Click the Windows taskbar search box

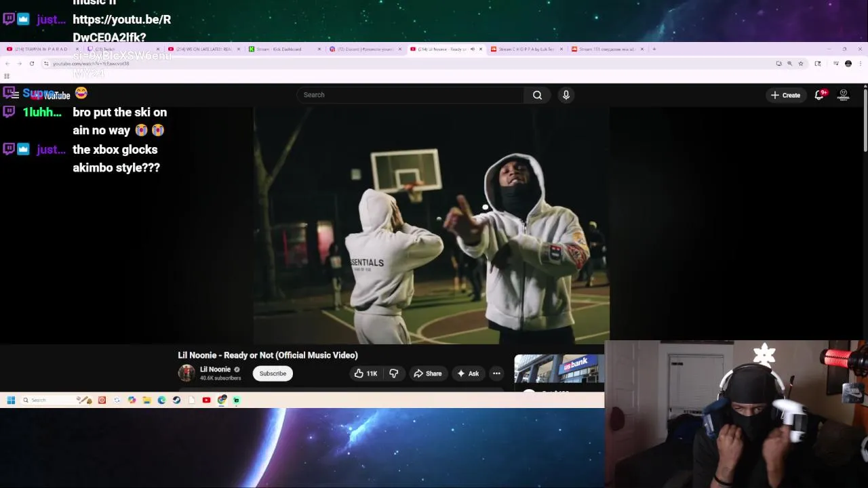[x=56, y=400]
